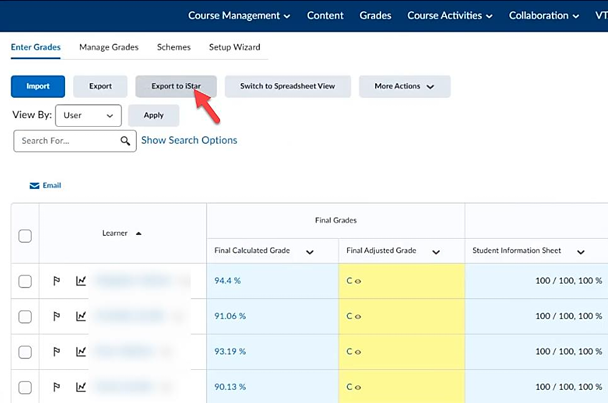Click the Import button
Viewport: 608px width, 403px height.
coord(38,86)
